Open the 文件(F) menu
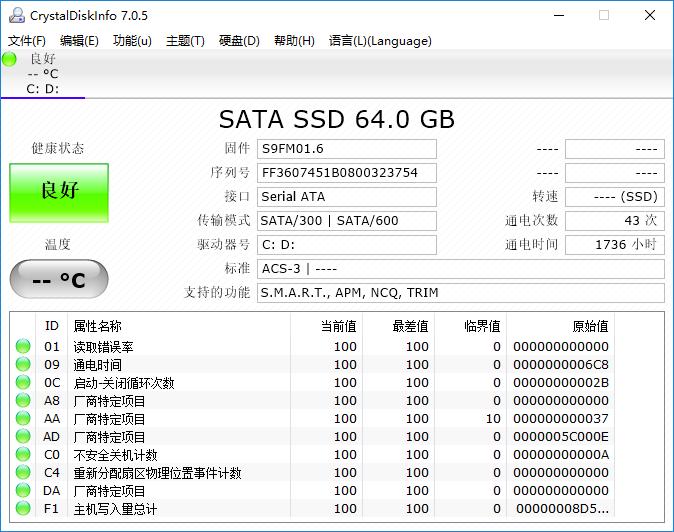 coord(27,41)
